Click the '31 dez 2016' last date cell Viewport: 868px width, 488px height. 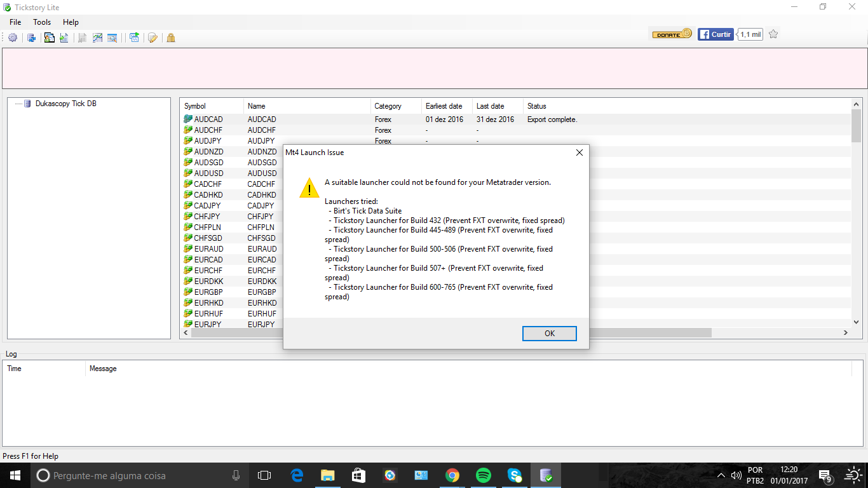point(495,119)
